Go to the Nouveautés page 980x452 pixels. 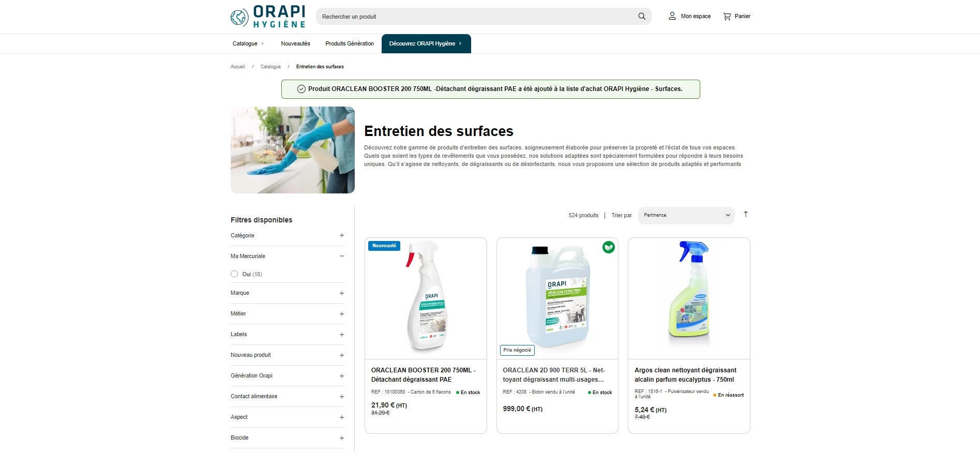(296, 44)
